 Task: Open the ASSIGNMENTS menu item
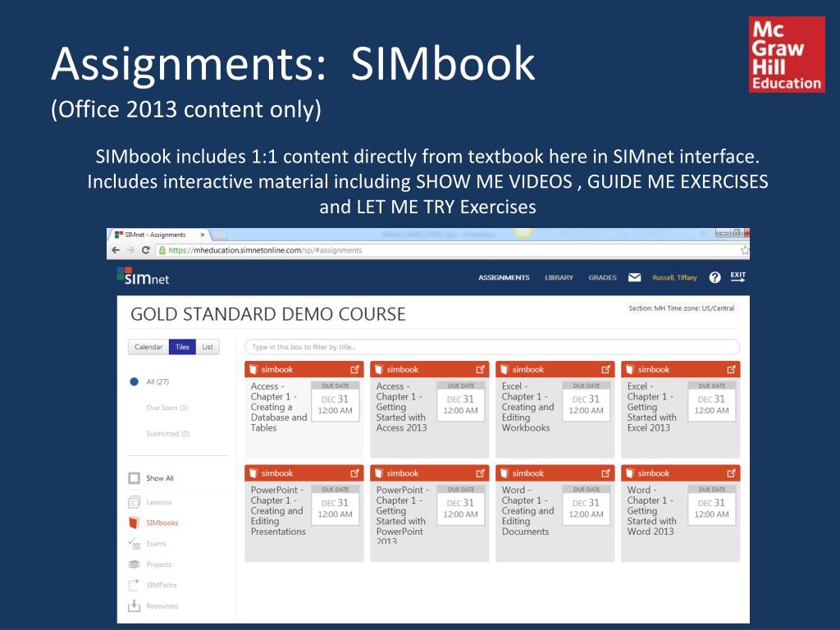(x=504, y=277)
